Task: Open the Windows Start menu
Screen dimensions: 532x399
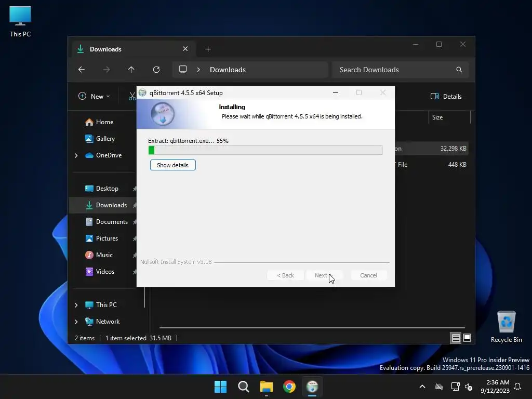Action: point(220,387)
